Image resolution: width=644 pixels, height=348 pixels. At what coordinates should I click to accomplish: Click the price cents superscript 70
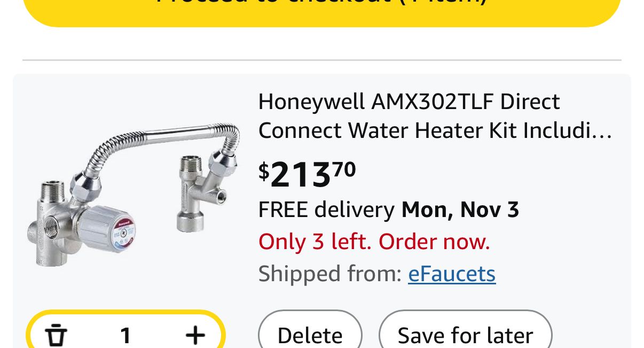pyautogui.click(x=344, y=169)
